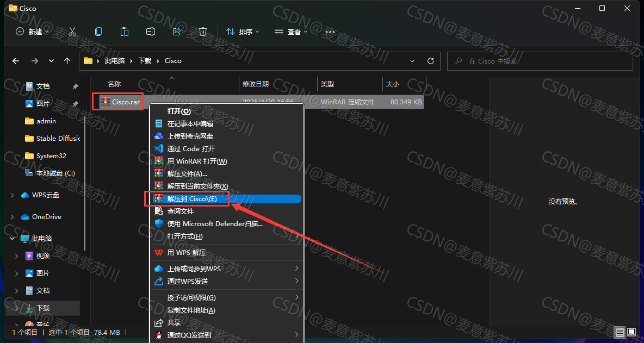Open pinned 文档 quick access item
The width and height of the screenshot is (644, 343).
coord(43,86)
